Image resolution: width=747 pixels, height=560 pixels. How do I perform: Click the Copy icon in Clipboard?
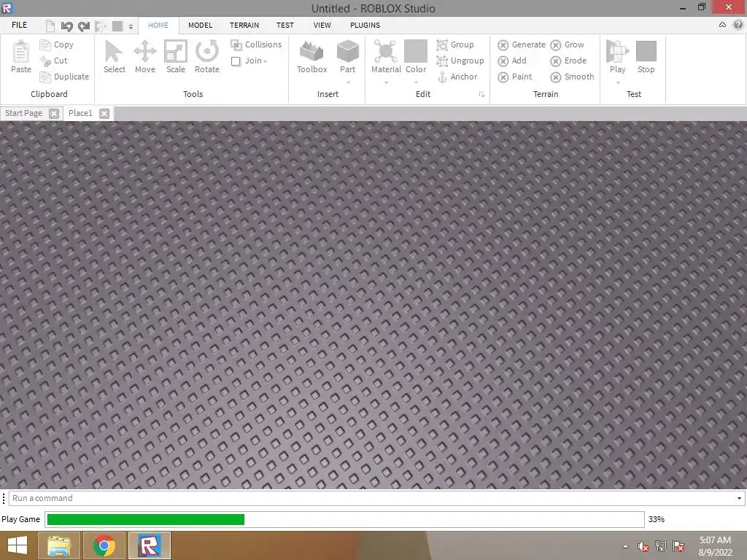(x=45, y=44)
